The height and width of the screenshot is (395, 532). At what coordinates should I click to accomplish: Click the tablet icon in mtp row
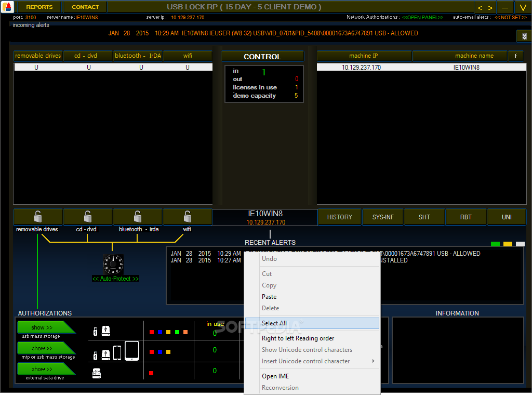click(132, 351)
